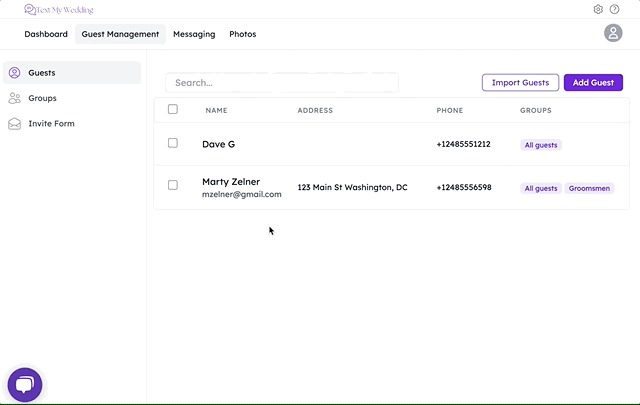Click the Groomsmen group tag
Image resolution: width=640 pixels, height=405 pixels.
pos(590,188)
